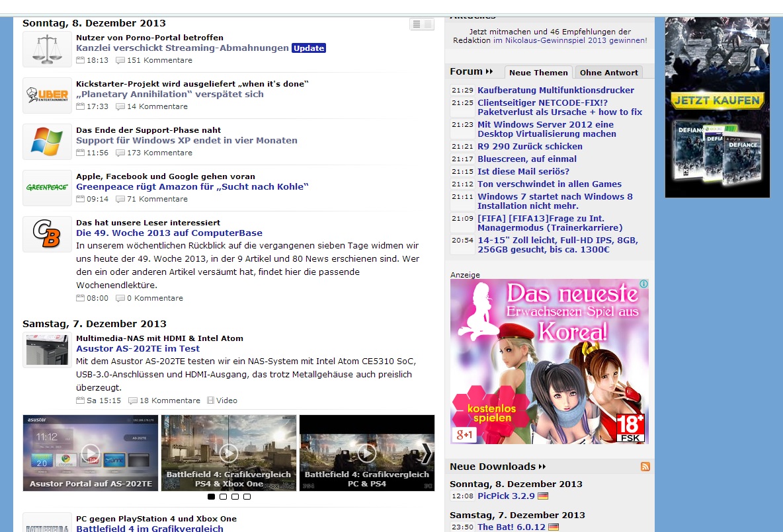Open Greenpeace rügt Amazon article
783x532 pixels.
pos(192,186)
